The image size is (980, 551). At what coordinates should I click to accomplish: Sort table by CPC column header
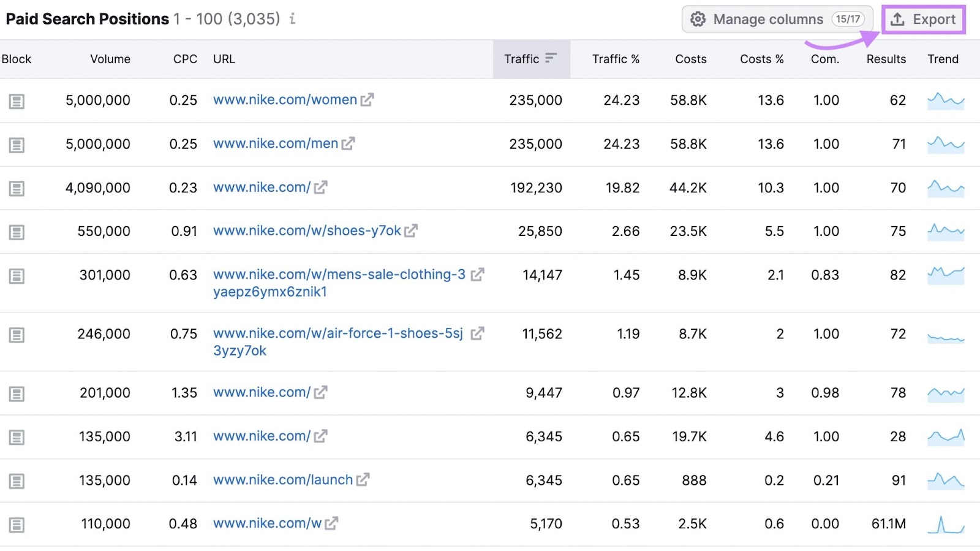coord(185,59)
